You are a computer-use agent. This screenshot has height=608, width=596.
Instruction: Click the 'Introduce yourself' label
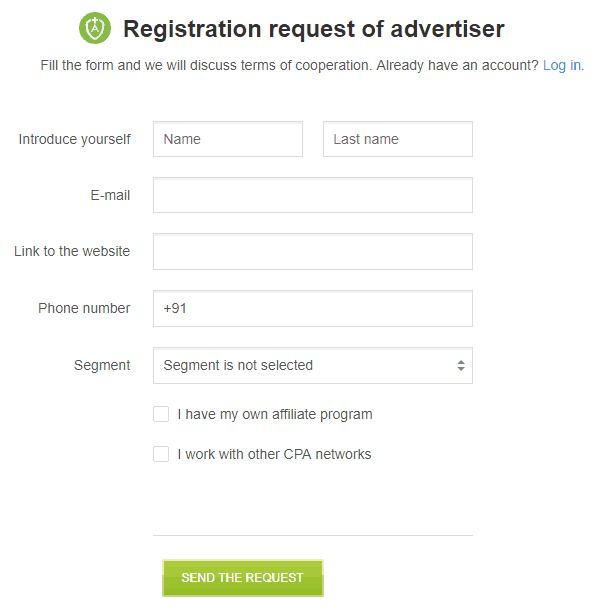[x=74, y=139]
